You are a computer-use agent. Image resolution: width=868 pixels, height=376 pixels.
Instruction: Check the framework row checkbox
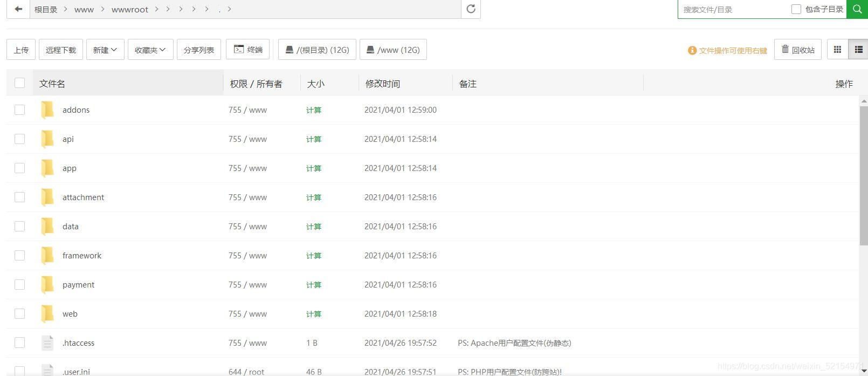20,255
